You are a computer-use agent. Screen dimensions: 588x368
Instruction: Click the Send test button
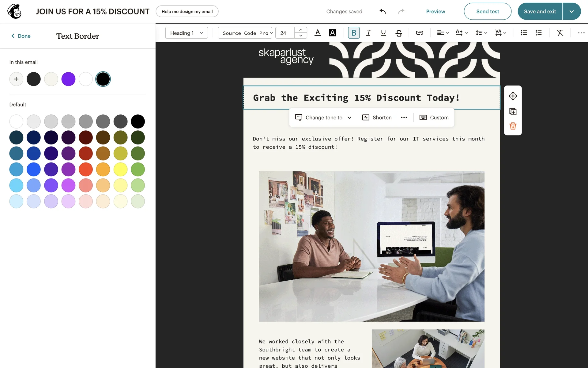488,11
